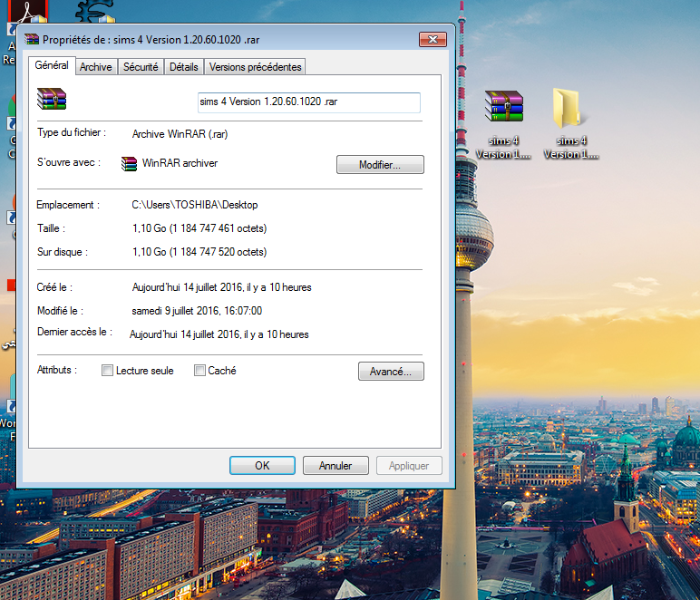Click the Propriétés de title bar text
This screenshot has width=700, height=600.
[151, 40]
